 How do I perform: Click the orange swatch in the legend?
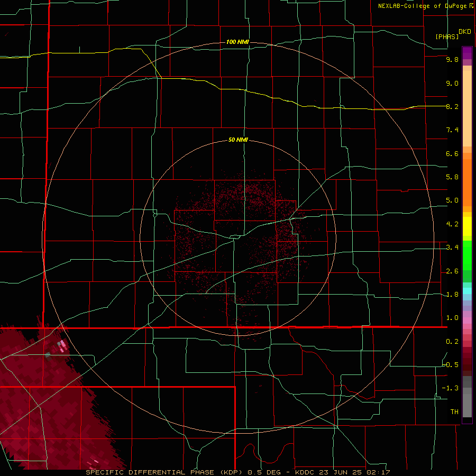click(467, 182)
